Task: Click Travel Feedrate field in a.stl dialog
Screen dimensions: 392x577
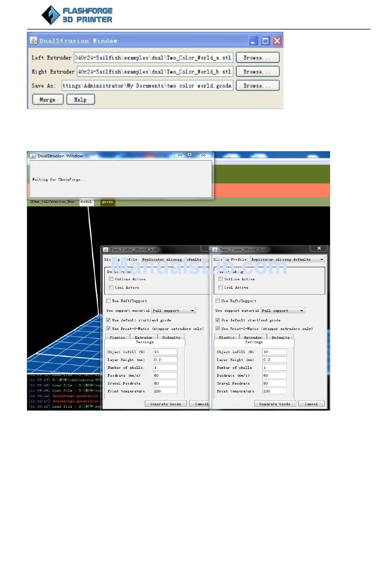Action: coord(165,383)
